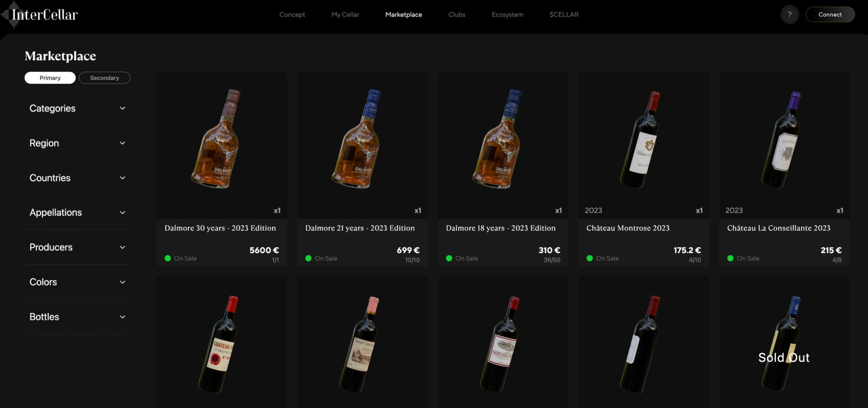Open the Concept menu item
868x408 pixels.
(292, 15)
